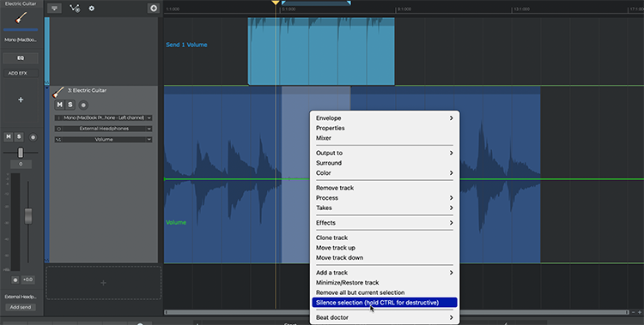Expand the Envelope submenu
644x325 pixels.
(385, 118)
